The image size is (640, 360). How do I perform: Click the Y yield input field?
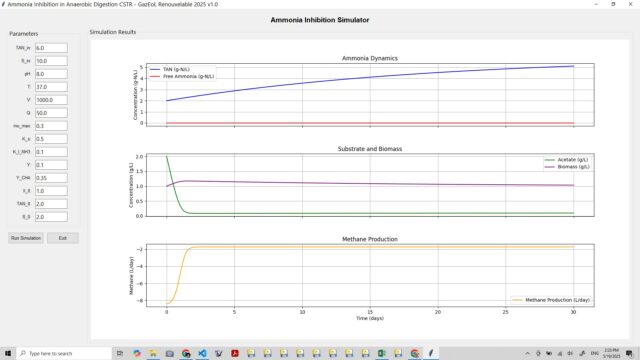coord(51,165)
